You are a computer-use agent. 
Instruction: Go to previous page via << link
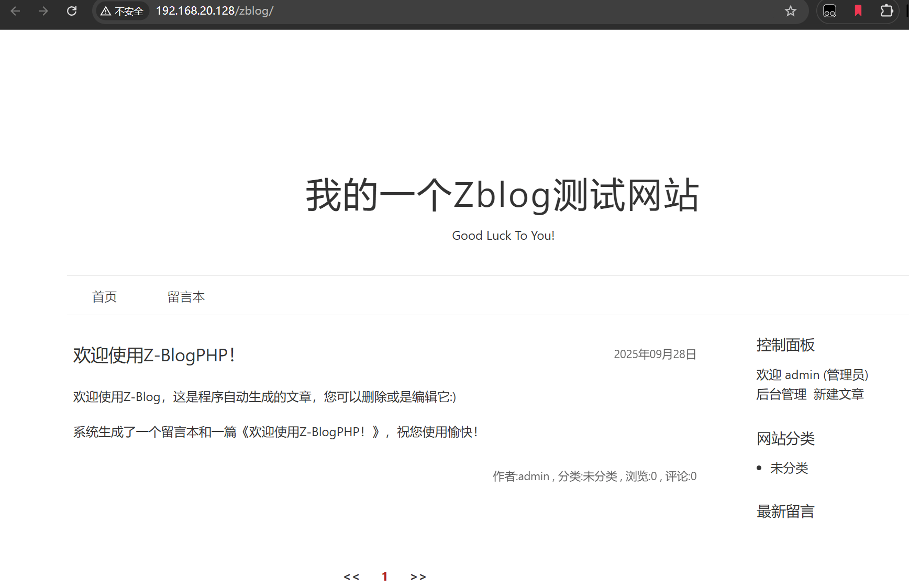(351, 577)
